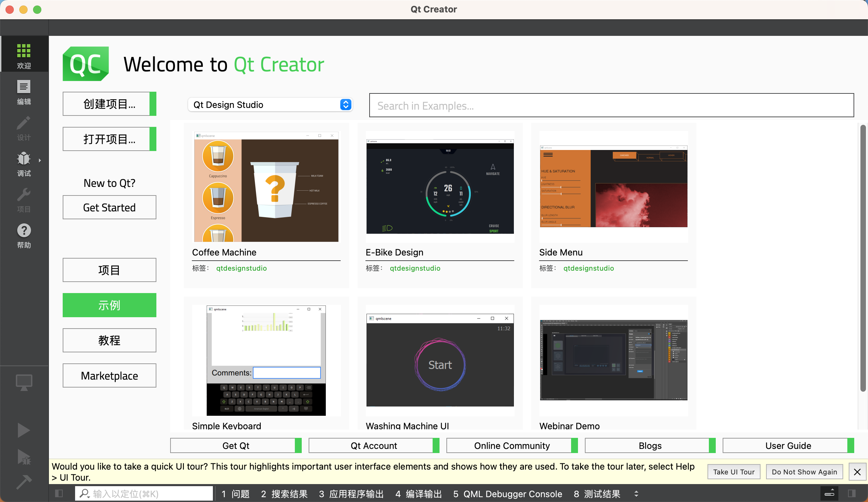Open the output panes selector arrows

click(636, 494)
